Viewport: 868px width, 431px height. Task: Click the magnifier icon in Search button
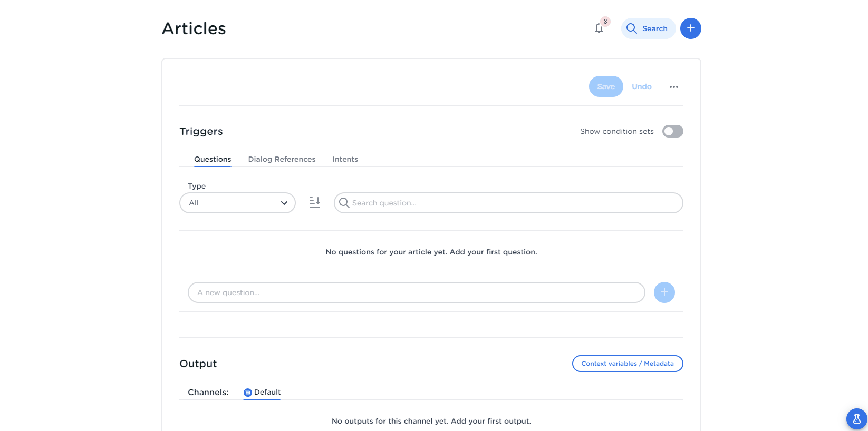click(x=631, y=28)
